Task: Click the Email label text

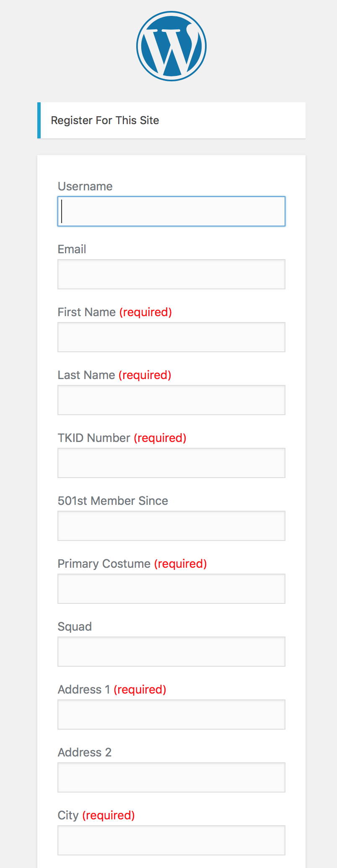Action: coord(72,249)
